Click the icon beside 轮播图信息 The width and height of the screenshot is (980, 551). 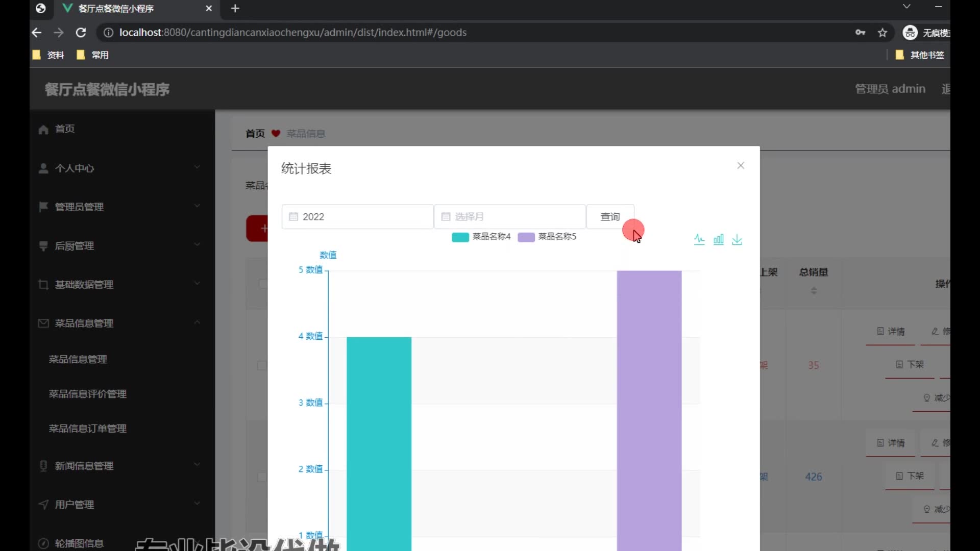click(x=43, y=543)
